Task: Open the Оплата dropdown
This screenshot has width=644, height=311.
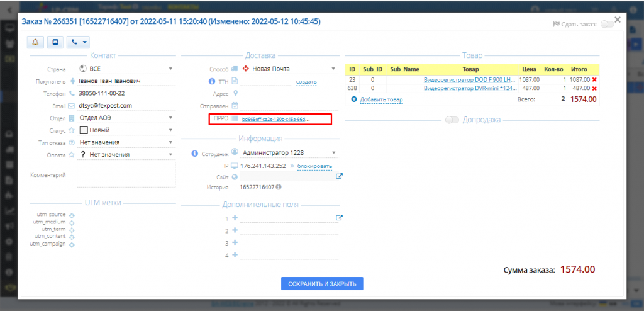Action: coord(126,155)
